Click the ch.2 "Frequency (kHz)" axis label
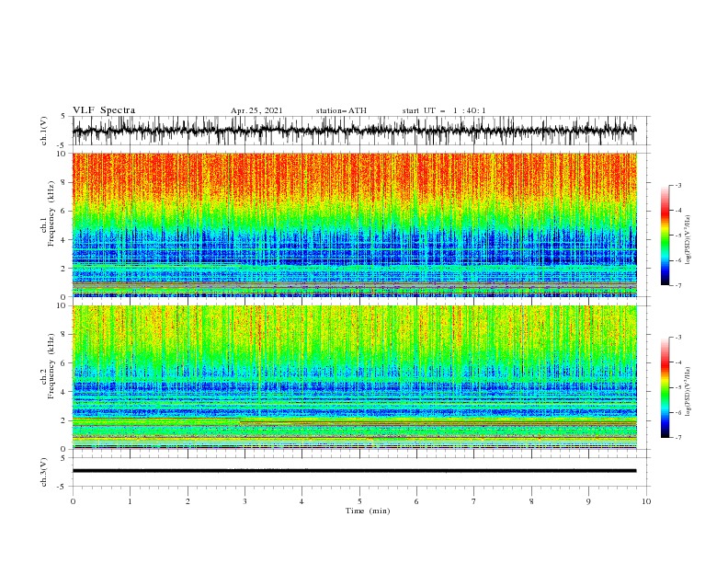This screenshot has height=563, width=728. pos(51,365)
